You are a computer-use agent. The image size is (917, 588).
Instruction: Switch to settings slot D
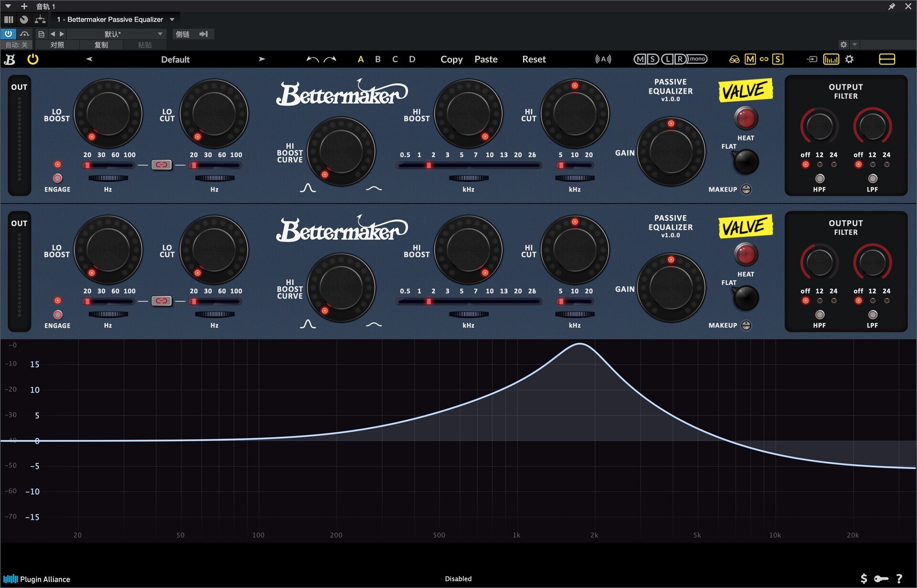[x=412, y=59]
